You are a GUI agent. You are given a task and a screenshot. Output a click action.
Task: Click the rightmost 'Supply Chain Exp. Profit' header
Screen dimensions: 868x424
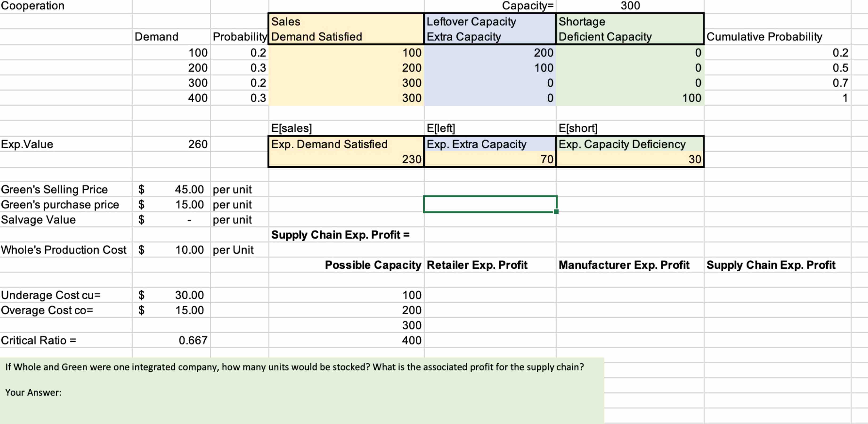pos(777,265)
